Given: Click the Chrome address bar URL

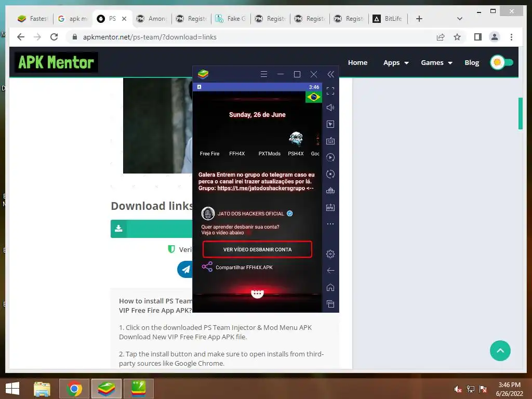Looking at the screenshot, I should coord(150,37).
